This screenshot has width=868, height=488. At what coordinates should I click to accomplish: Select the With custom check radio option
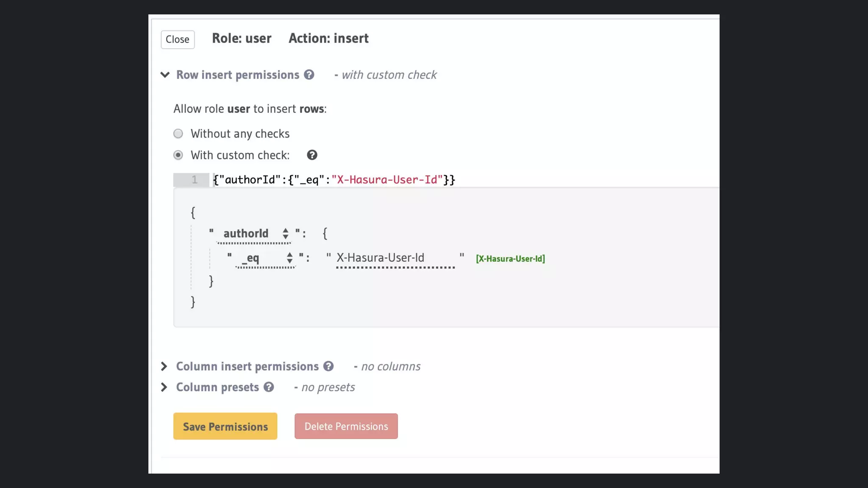(178, 155)
